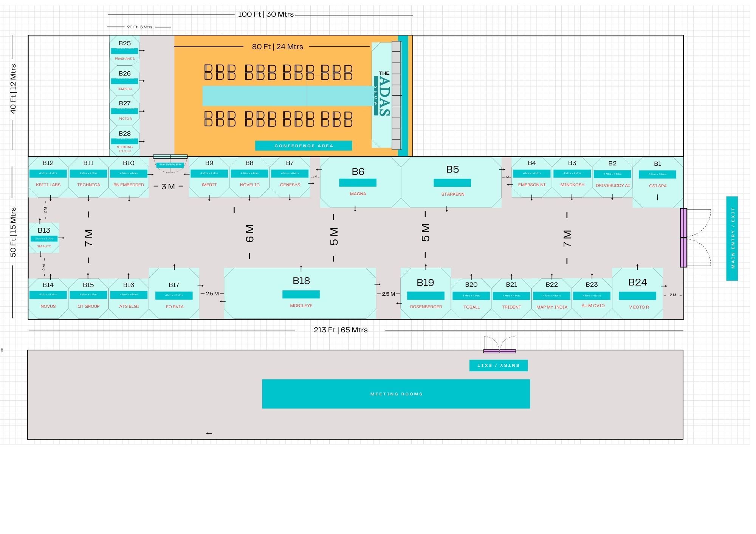Click The ADAS Show logo
The image size is (756, 534).
point(382,95)
